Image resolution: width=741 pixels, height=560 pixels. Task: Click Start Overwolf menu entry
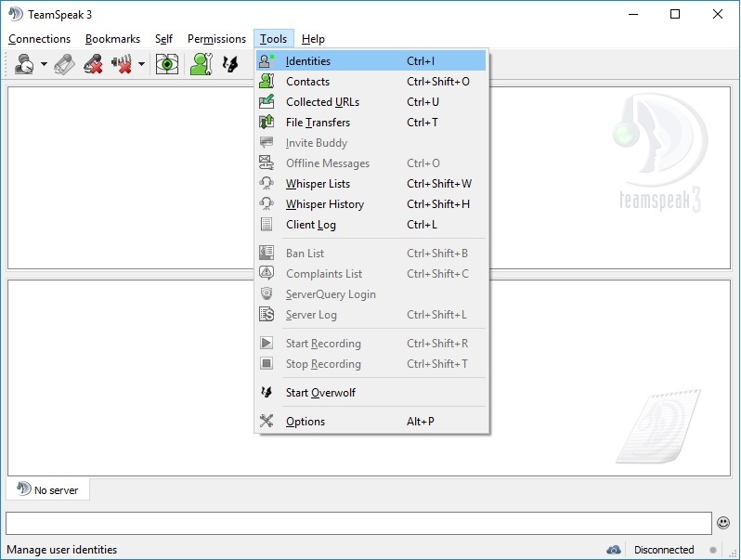(320, 393)
